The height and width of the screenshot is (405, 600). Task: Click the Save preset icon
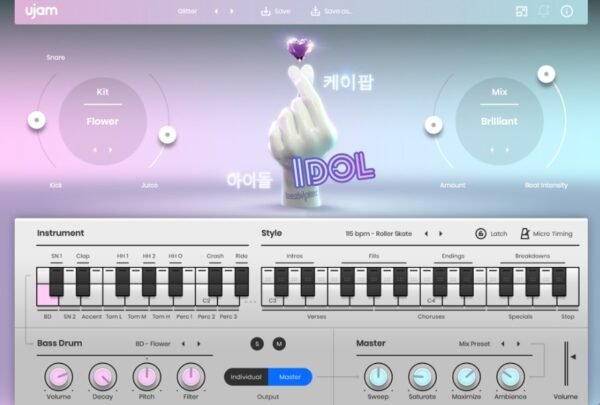(266, 11)
